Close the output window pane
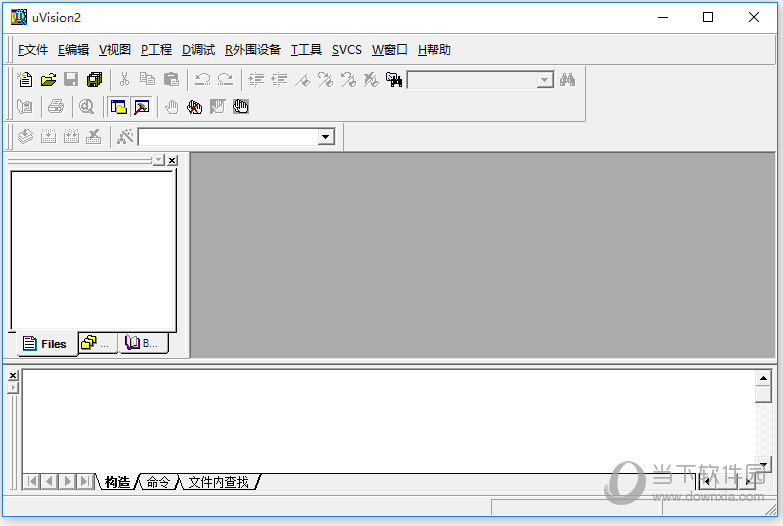Image resolution: width=783 pixels, height=526 pixels. tap(13, 375)
